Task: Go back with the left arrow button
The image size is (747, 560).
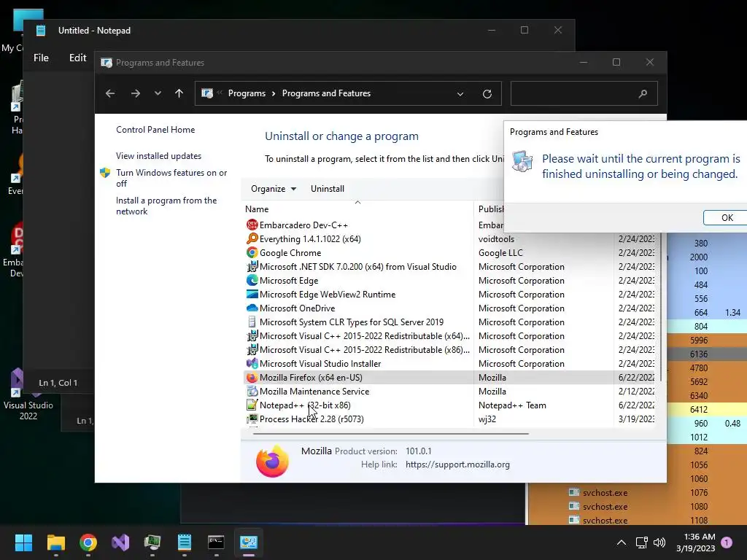Action: (110, 93)
